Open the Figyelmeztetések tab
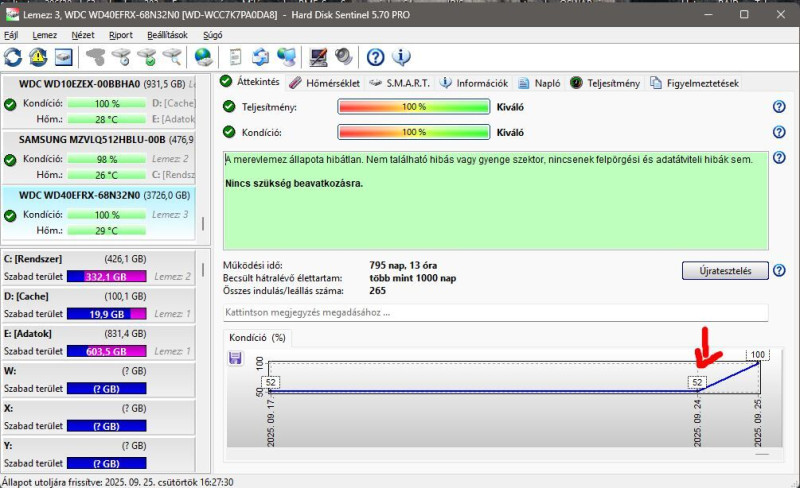 695,83
